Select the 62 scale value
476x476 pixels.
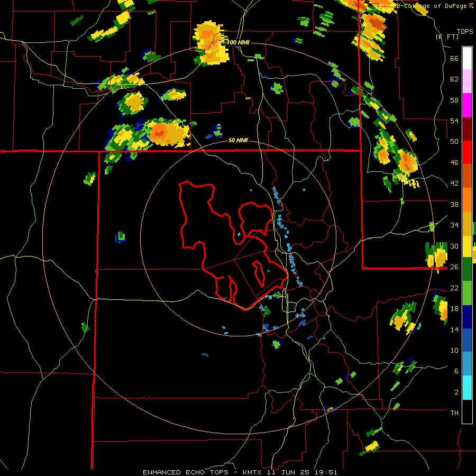454,79
